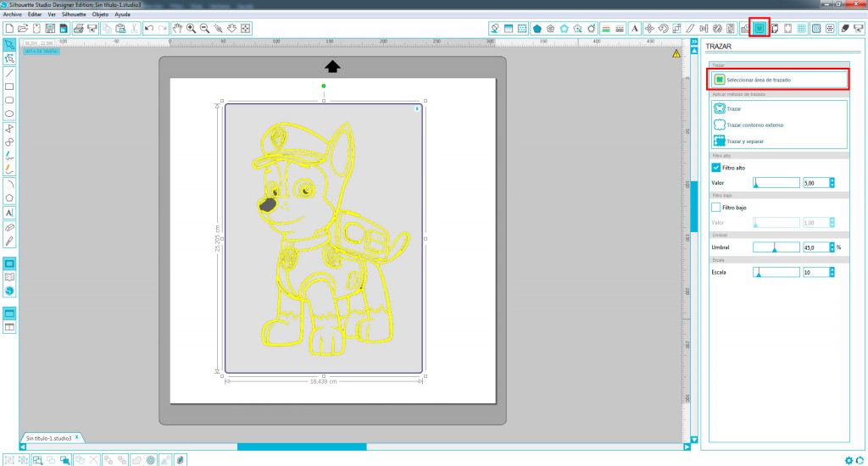Image resolution: width=868 pixels, height=466 pixels.
Task: Select the line drawing tool
Action: (9, 73)
